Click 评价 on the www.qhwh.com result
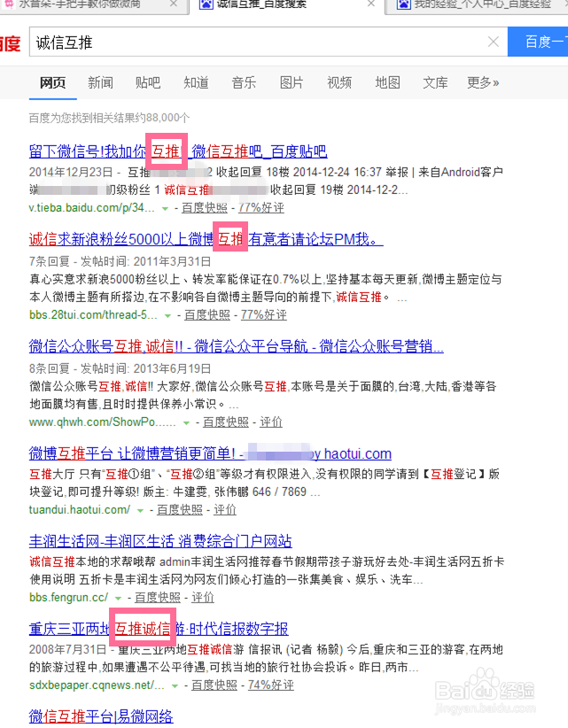Screen dimensions: 568x728 click(271, 422)
